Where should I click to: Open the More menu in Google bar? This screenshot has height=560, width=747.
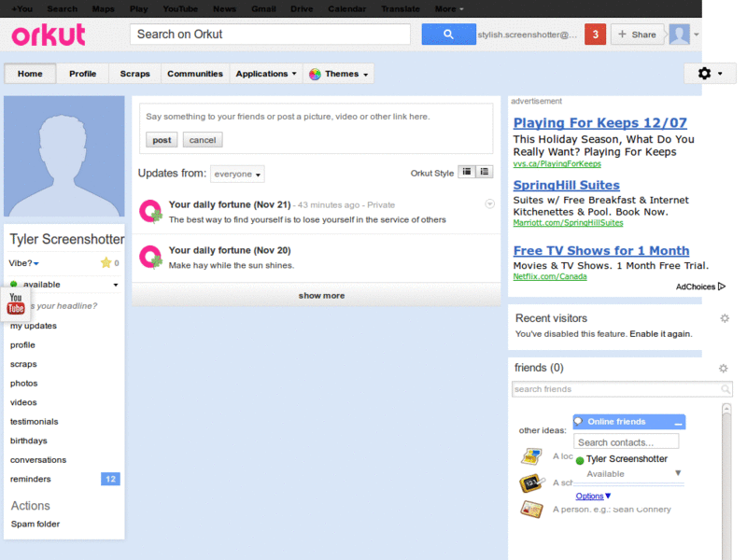coord(449,8)
